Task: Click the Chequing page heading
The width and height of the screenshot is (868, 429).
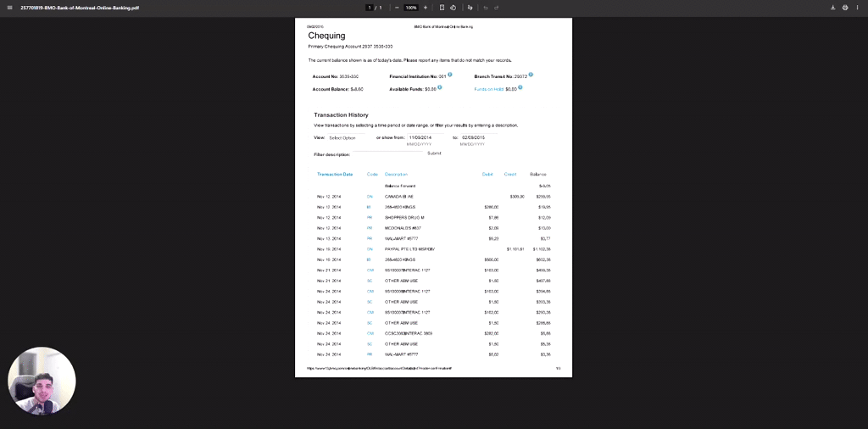Action: 326,36
